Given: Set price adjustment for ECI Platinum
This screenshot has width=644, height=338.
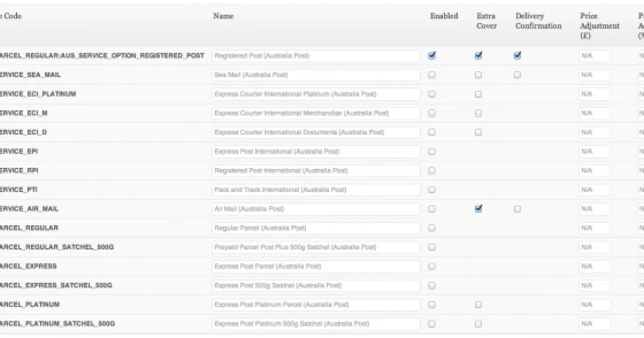Looking at the screenshot, I should click(594, 94).
